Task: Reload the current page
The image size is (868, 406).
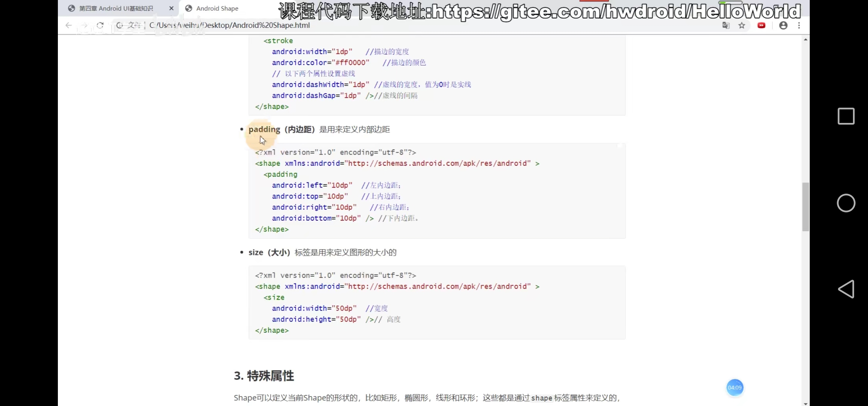Action: pyautogui.click(x=100, y=25)
